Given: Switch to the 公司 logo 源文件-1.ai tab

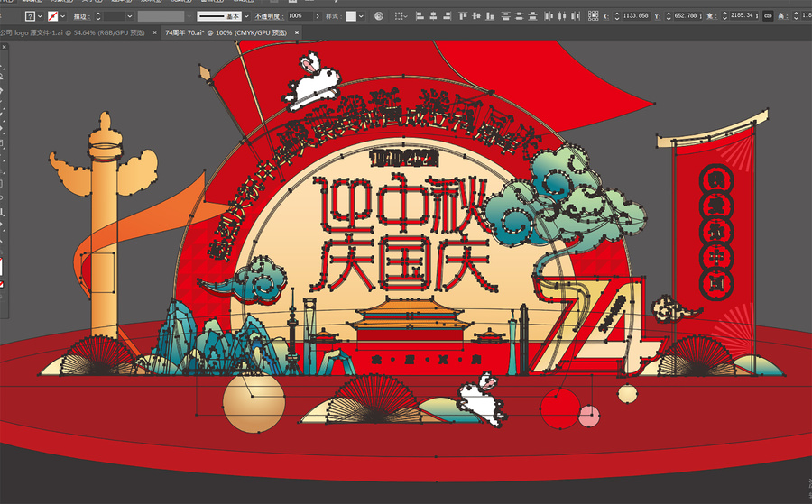Looking at the screenshot, I should click(72, 32).
